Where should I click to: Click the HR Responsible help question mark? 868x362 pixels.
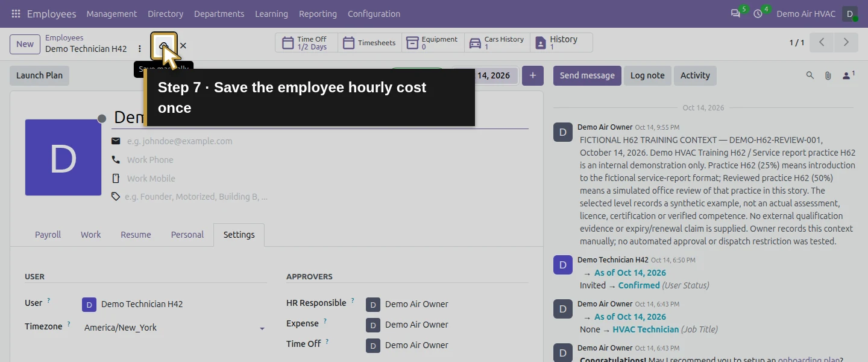[353, 300]
